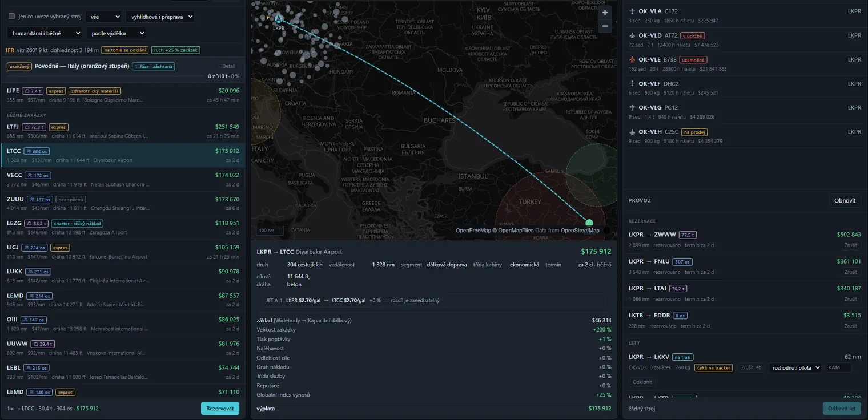Click the Obnovit button

coord(845,201)
